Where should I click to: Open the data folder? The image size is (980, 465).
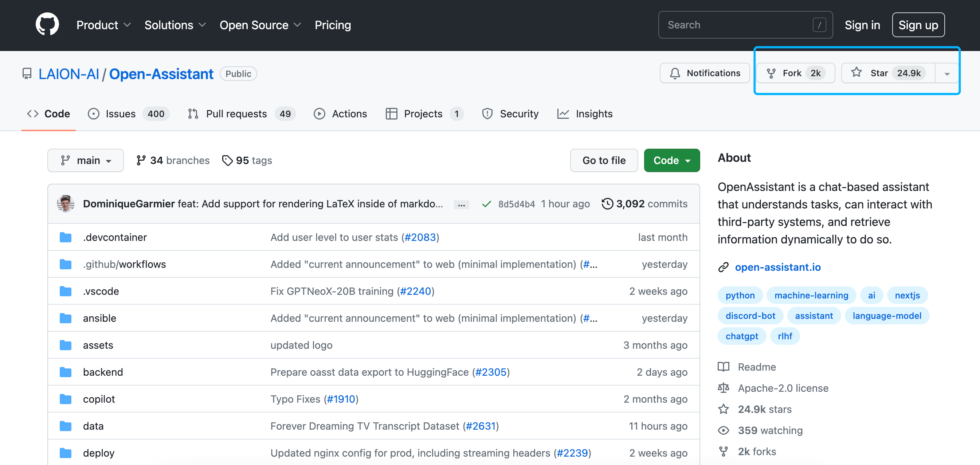(93, 426)
